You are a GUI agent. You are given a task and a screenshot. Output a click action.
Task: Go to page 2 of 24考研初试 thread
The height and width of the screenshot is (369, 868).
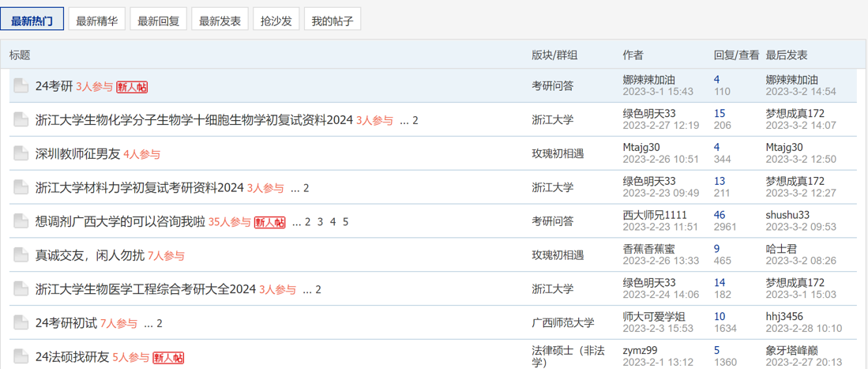click(x=160, y=324)
